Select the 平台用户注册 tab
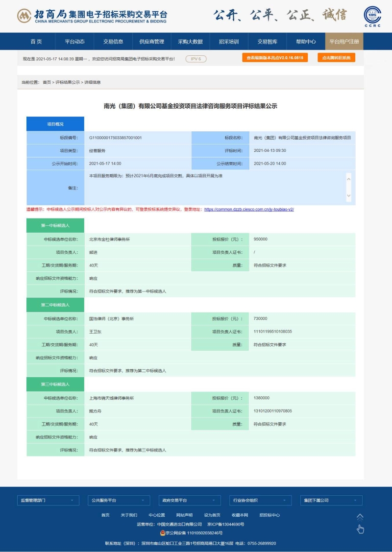This screenshot has width=392, height=552. click(x=344, y=42)
